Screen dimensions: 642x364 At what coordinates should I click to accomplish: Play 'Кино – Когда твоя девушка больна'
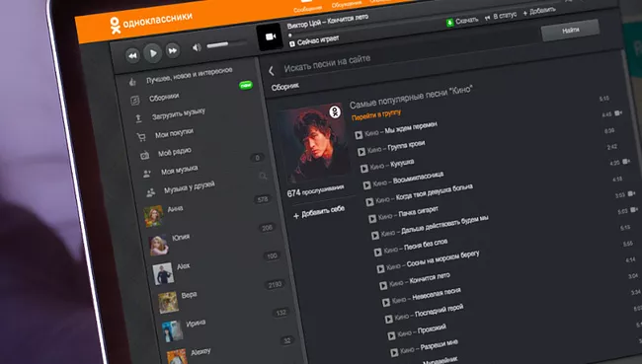point(369,201)
